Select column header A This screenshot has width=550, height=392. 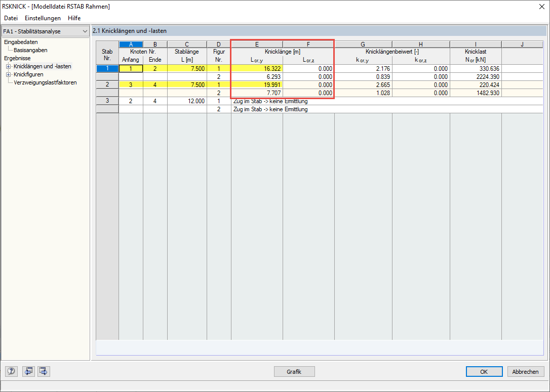click(131, 44)
